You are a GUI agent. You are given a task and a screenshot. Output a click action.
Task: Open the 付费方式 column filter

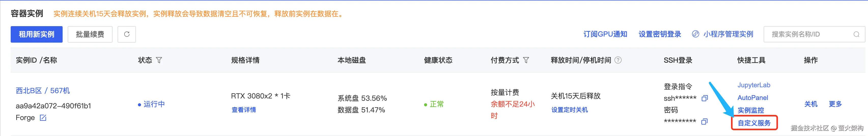pos(526,60)
